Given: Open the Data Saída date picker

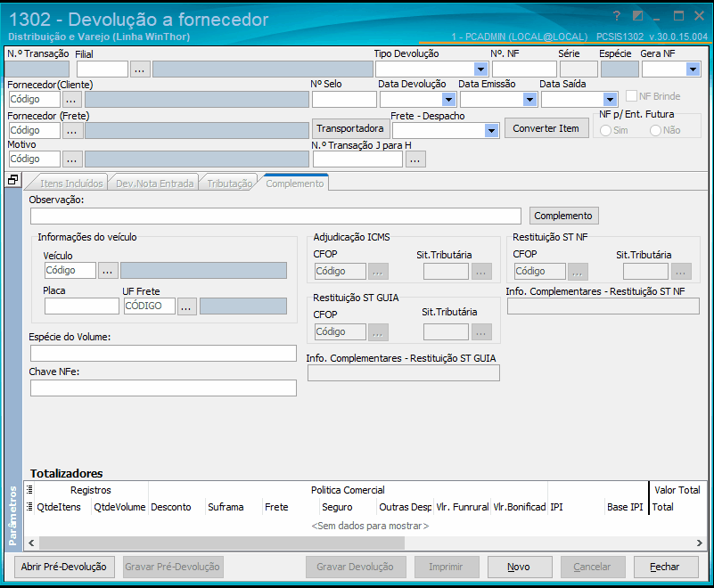Looking at the screenshot, I should tap(610, 99).
